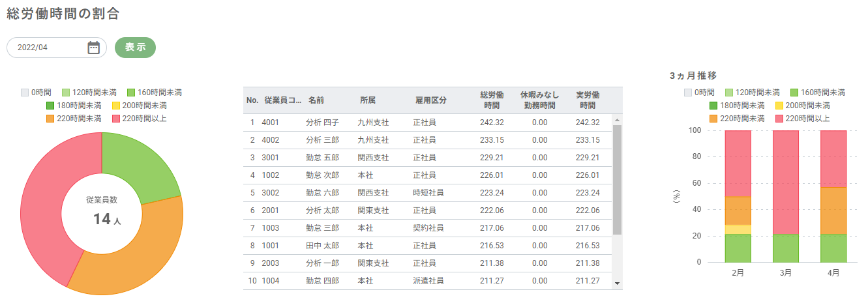
Task: Click the orange segment of 4月 bar
Action: [833, 211]
